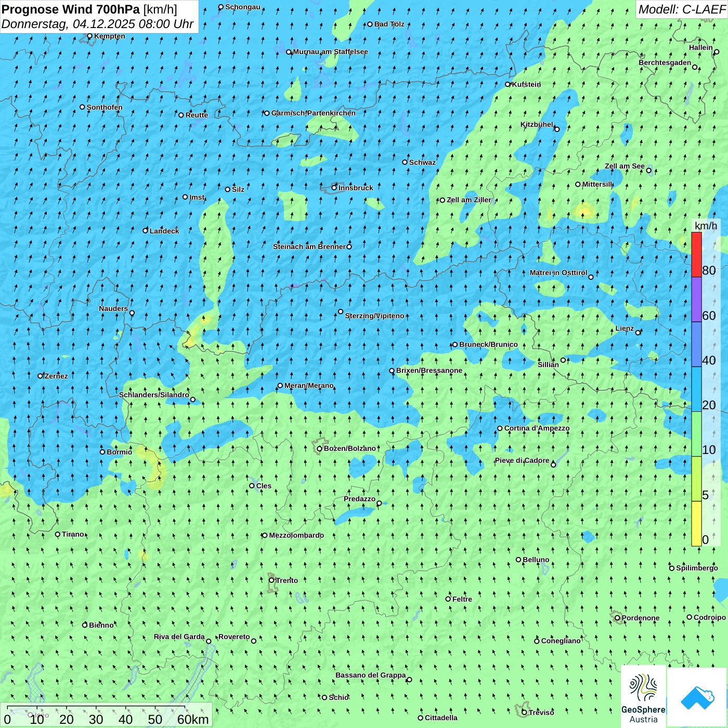Image resolution: width=728 pixels, height=728 pixels.
Task: Click the 'Predazzo' label
Action: tap(359, 499)
